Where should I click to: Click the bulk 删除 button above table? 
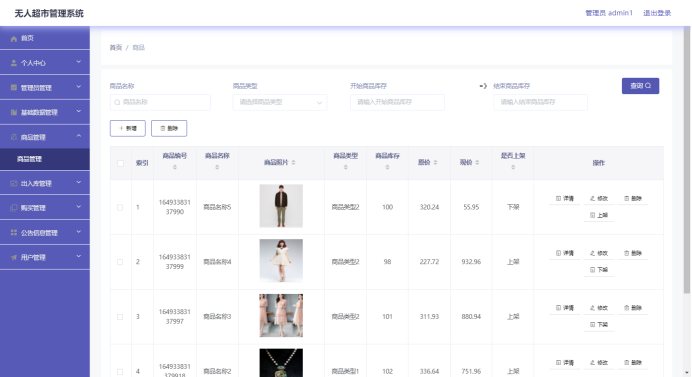[x=169, y=128]
